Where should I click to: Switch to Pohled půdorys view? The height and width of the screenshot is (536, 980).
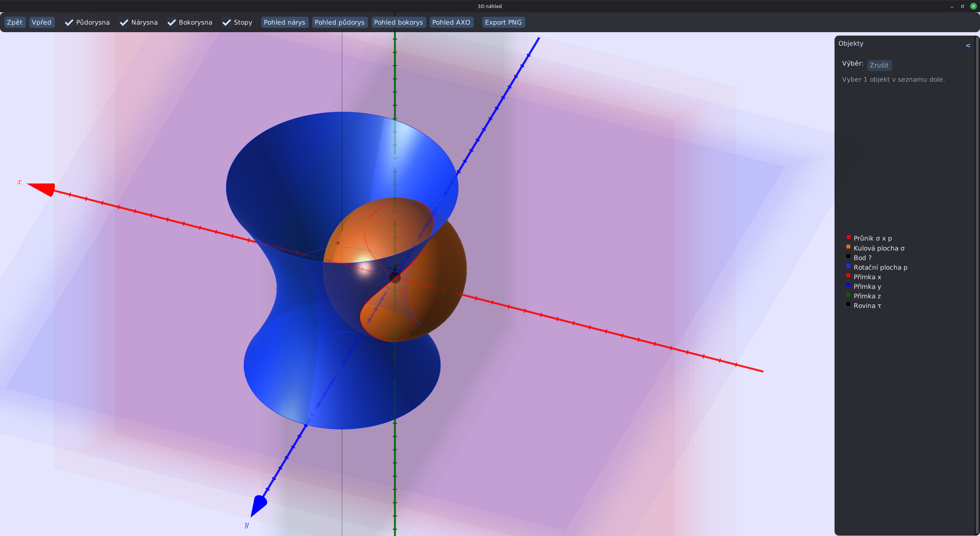pyautogui.click(x=339, y=22)
